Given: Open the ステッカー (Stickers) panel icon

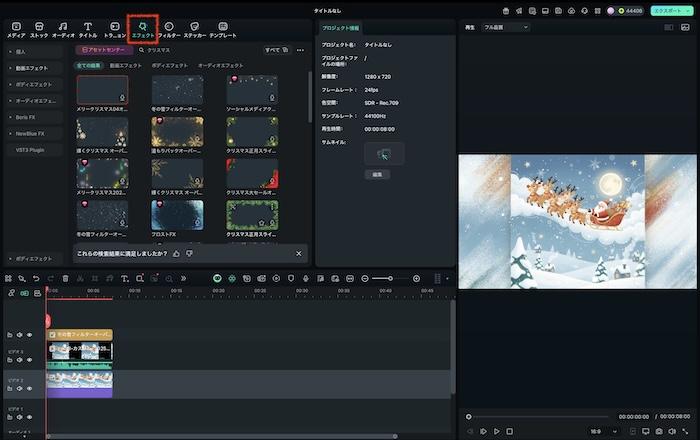Looking at the screenshot, I should click(x=195, y=29).
